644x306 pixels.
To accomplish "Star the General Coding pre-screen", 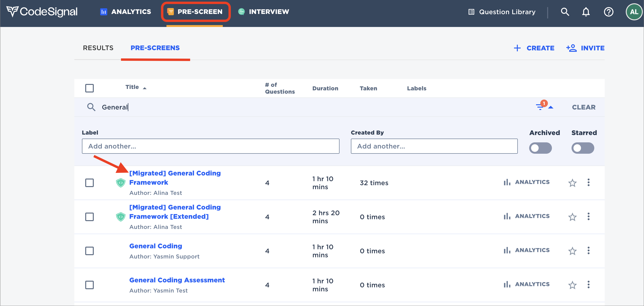I will [x=572, y=251].
